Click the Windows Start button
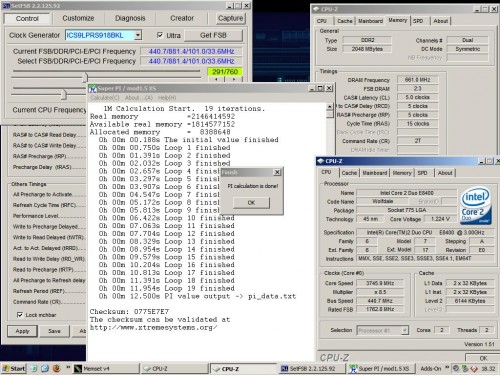500x375 pixels. tap(13, 369)
